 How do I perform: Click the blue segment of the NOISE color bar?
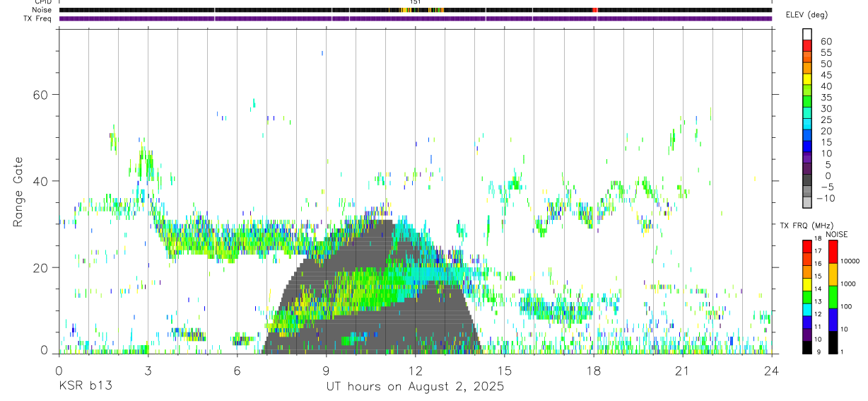pos(833,320)
